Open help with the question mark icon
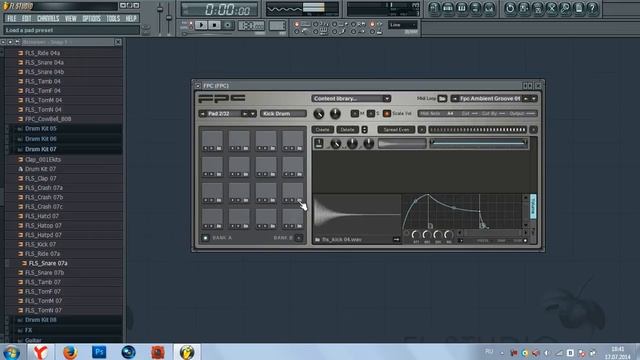Viewport: 640px width, 360px height. 593,8
